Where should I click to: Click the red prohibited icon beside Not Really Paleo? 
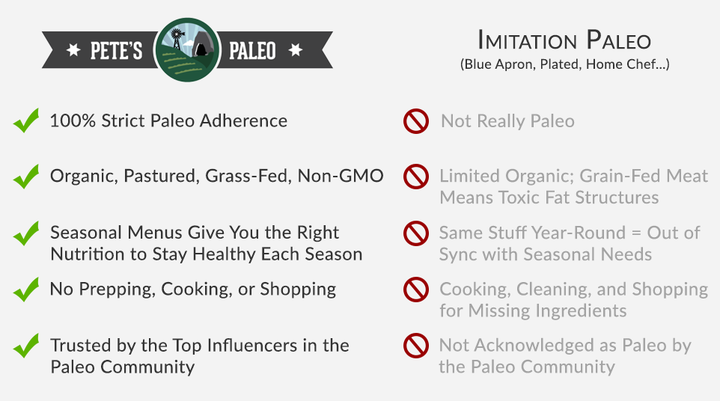[416, 122]
